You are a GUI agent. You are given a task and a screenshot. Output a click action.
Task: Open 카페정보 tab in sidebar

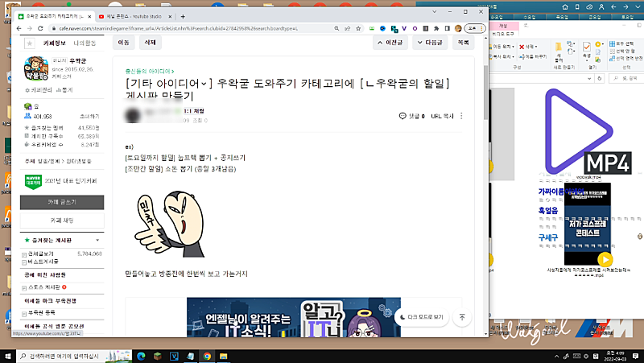tap(54, 43)
